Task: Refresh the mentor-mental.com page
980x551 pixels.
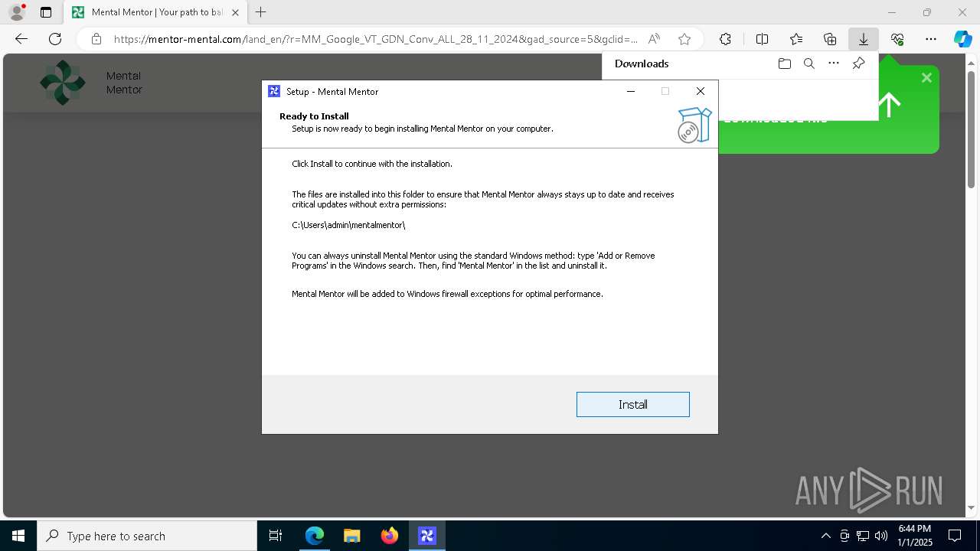Action: [55, 39]
